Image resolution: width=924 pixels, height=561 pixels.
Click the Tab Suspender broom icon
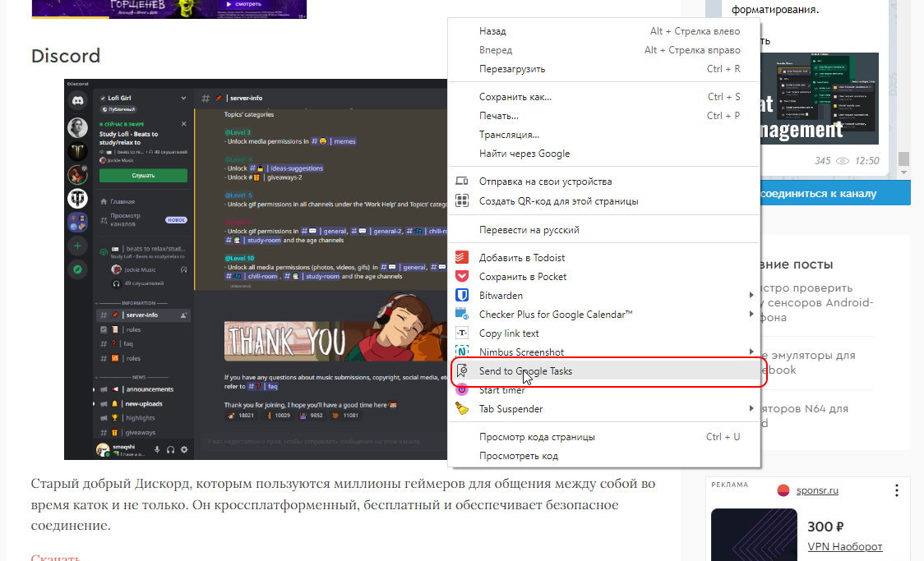[462, 408]
